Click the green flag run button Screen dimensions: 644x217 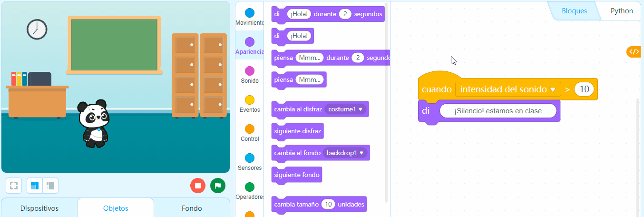tap(218, 186)
